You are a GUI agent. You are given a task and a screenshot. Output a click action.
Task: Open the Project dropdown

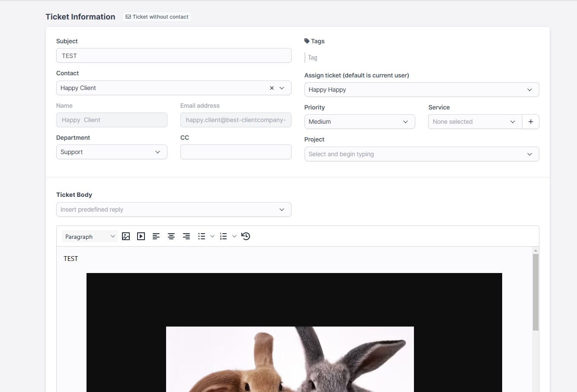[x=422, y=154]
